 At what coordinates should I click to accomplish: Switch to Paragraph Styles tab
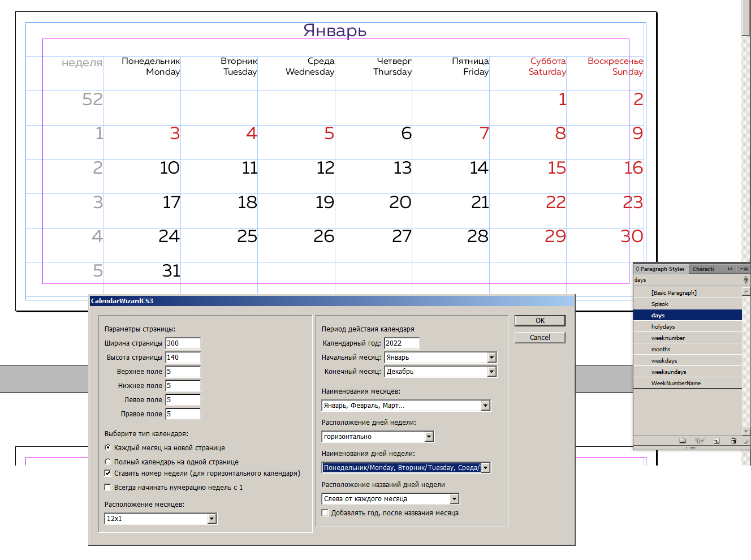click(x=662, y=269)
